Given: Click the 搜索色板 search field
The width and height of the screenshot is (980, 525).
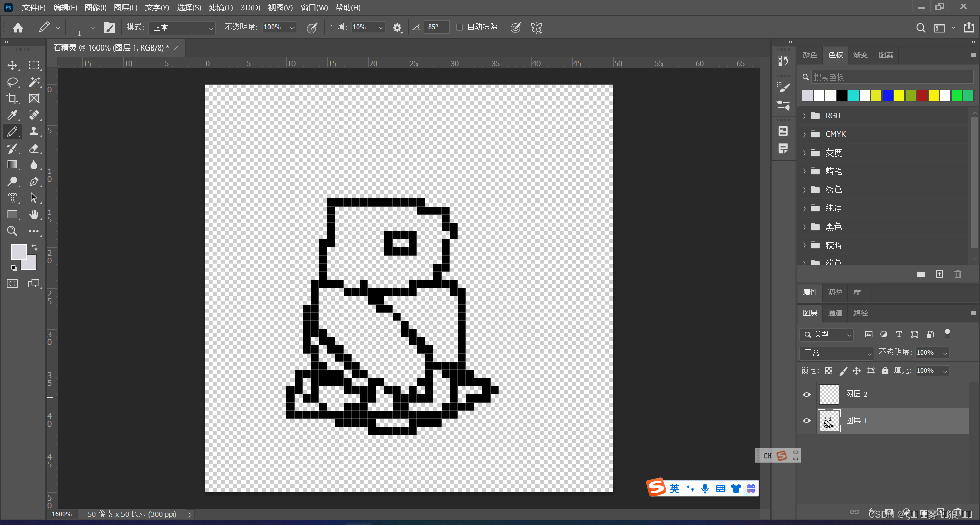Looking at the screenshot, I should [x=892, y=77].
